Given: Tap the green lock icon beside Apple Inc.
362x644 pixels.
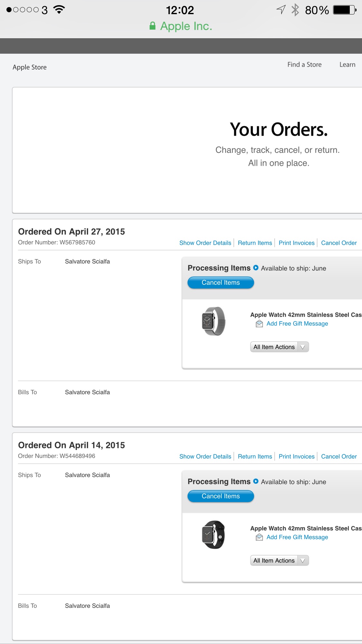Looking at the screenshot, I should coord(153,26).
